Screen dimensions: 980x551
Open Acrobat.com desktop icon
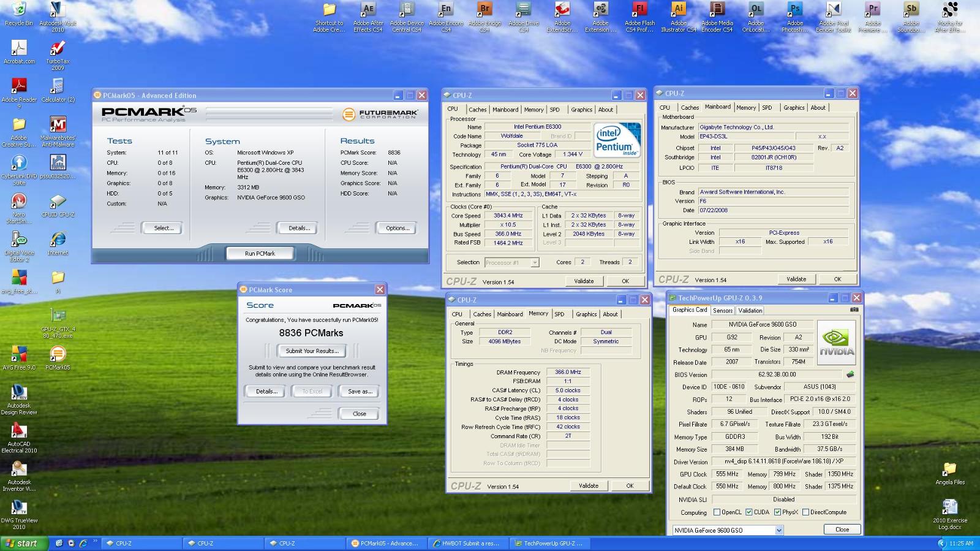click(x=19, y=53)
